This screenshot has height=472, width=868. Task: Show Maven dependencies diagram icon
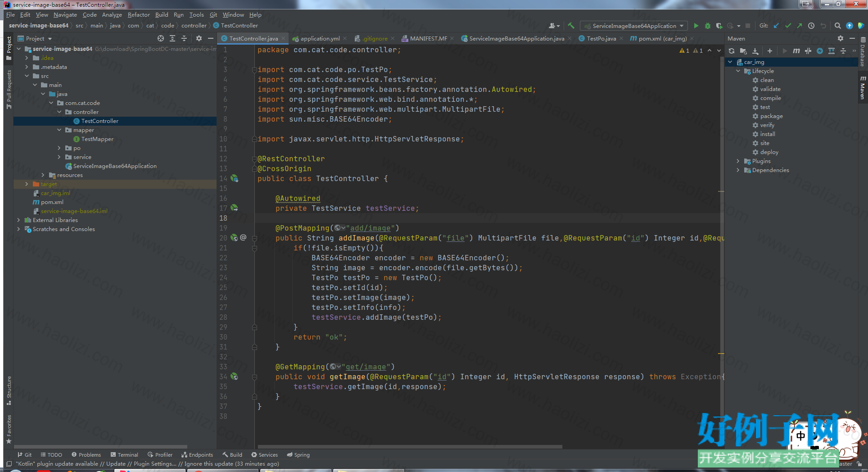point(832,51)
